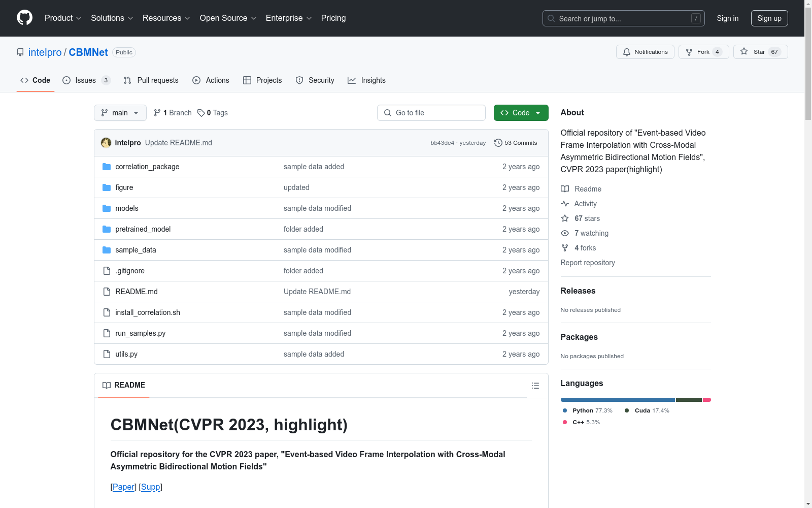Open the Supp link in README

click(151, 487)
